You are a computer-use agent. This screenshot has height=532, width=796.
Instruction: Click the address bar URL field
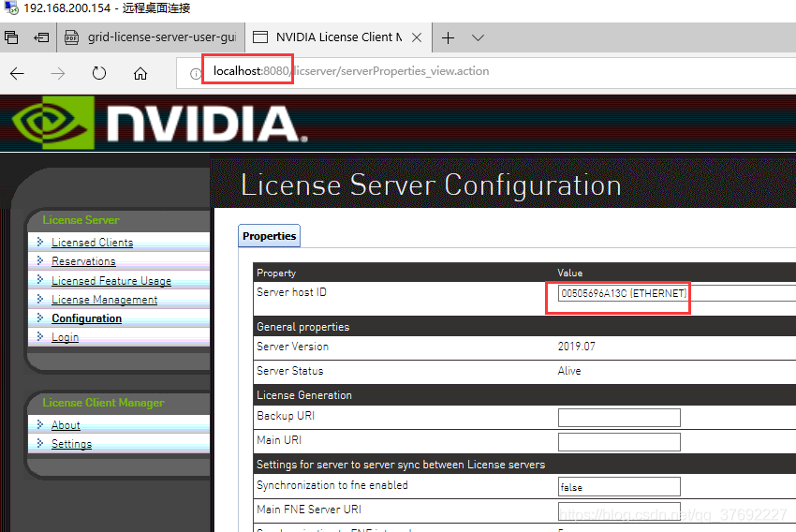[x=487, y=71]
